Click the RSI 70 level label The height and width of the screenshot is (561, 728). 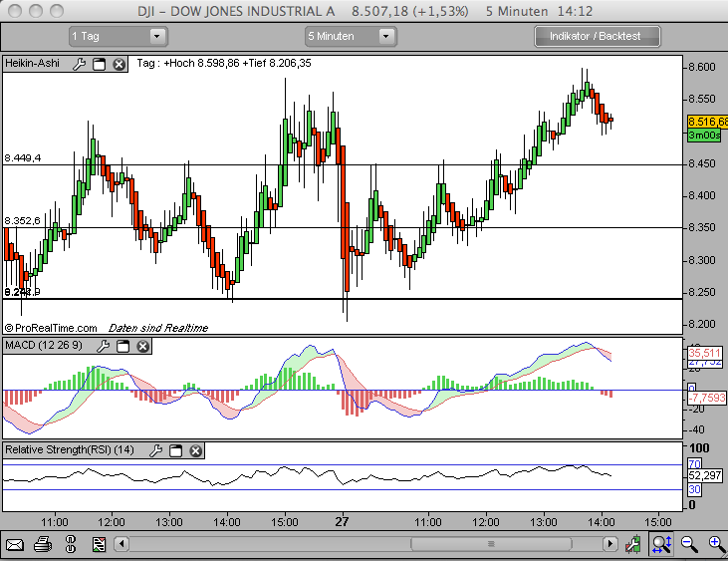tap(694, 463)
